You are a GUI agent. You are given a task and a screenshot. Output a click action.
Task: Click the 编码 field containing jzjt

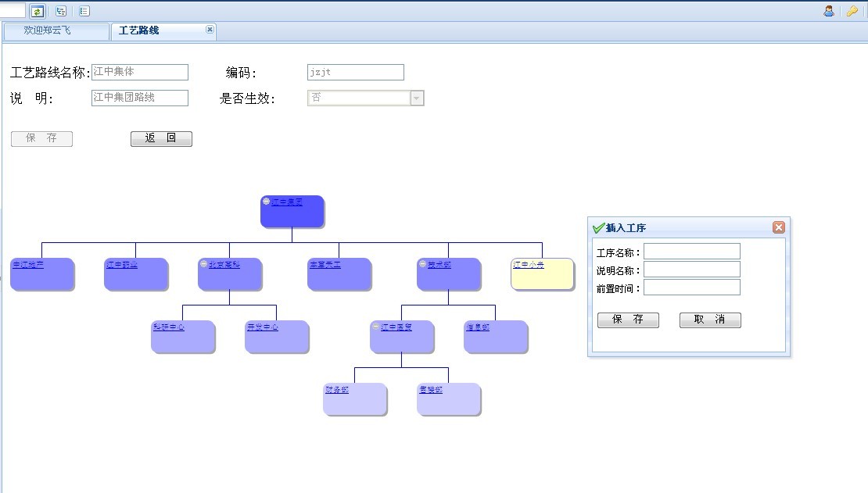355,72
